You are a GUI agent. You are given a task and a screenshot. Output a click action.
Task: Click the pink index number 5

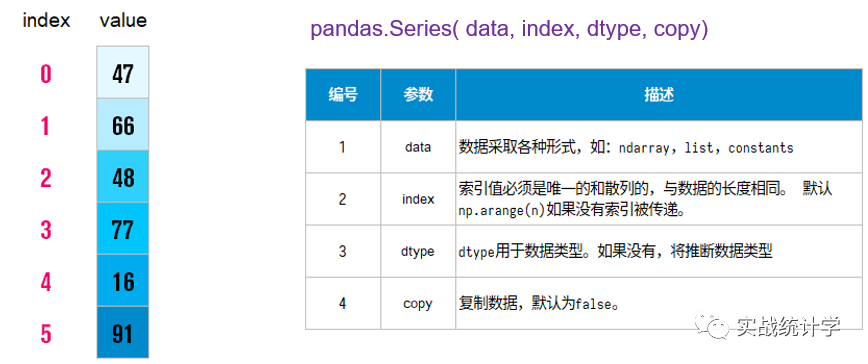point(45,334)
